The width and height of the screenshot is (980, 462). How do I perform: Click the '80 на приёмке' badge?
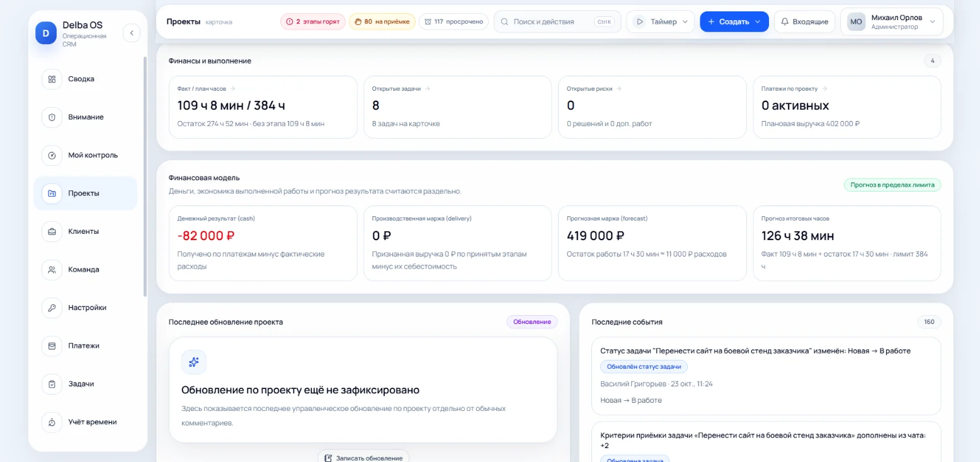382,21
